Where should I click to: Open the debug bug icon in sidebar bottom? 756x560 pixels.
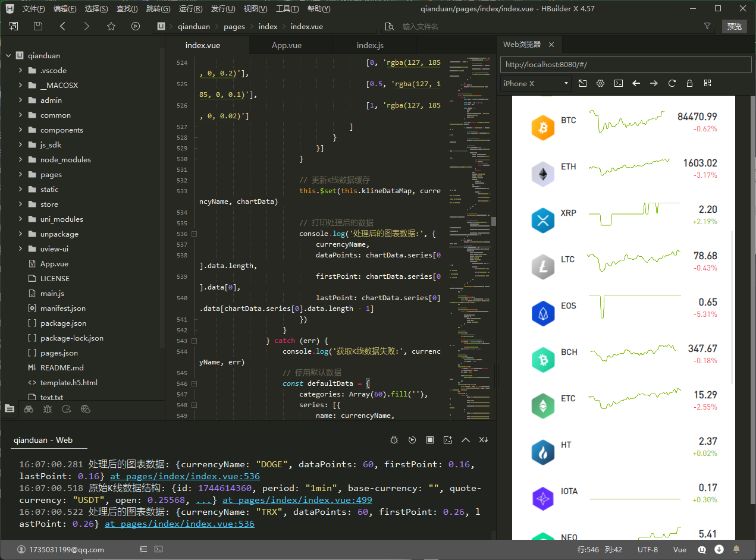pyautogui.click(x=48, y=408)
